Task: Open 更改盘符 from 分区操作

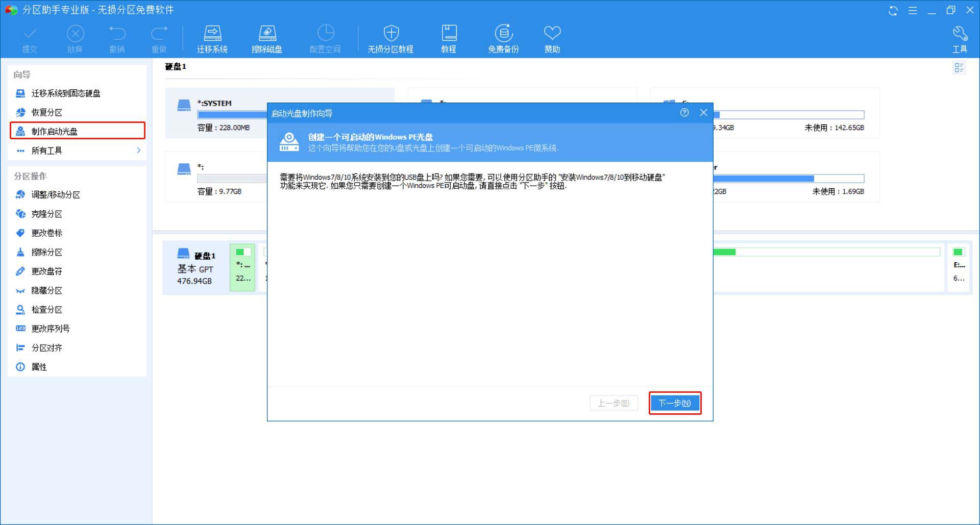Action: tap(46, 271)
